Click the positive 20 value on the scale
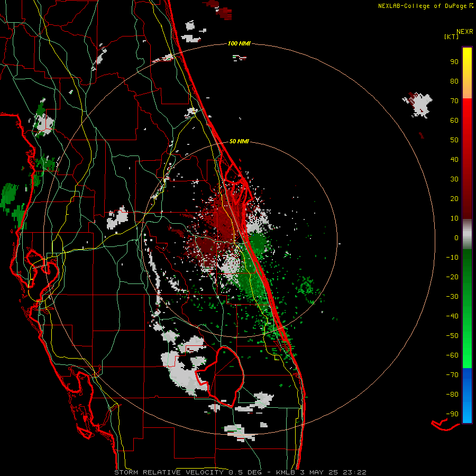 click(x=454, y=198)
